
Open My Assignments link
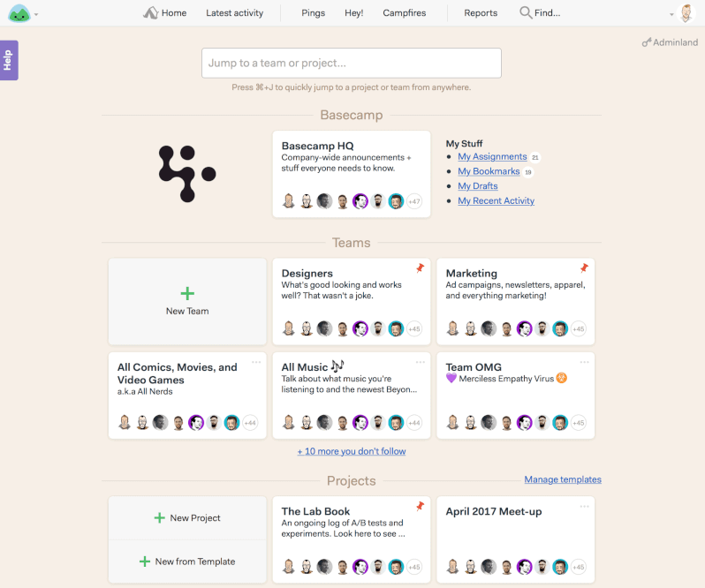pos(492,156)
